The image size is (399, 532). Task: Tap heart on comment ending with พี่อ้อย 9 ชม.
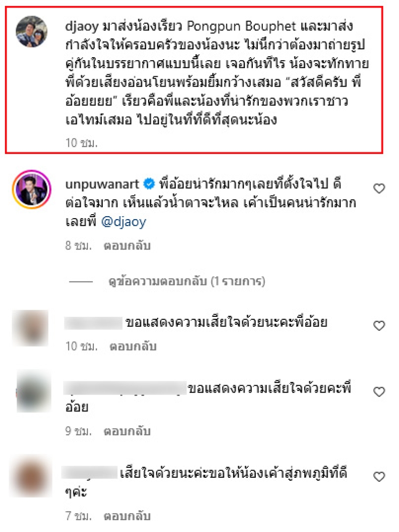(379, 392)
